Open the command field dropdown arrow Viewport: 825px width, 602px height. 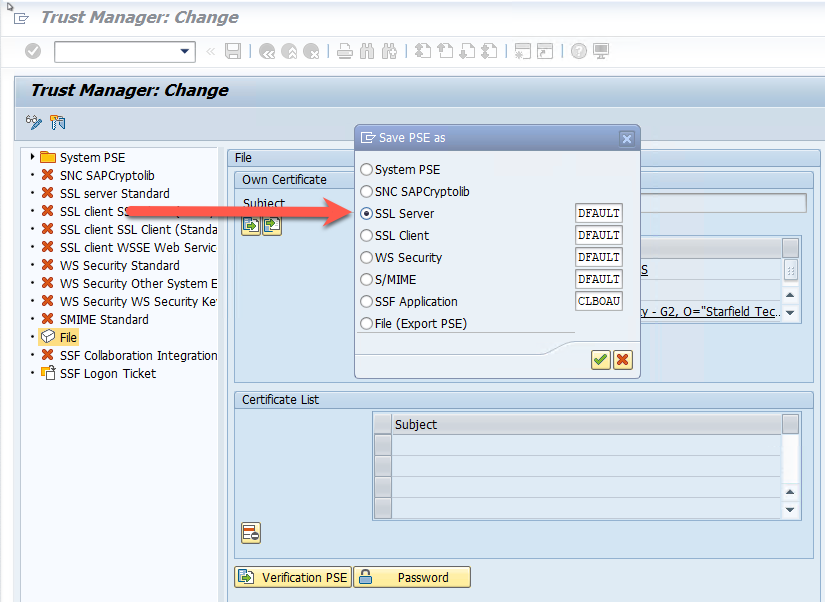tap(185, 51)
